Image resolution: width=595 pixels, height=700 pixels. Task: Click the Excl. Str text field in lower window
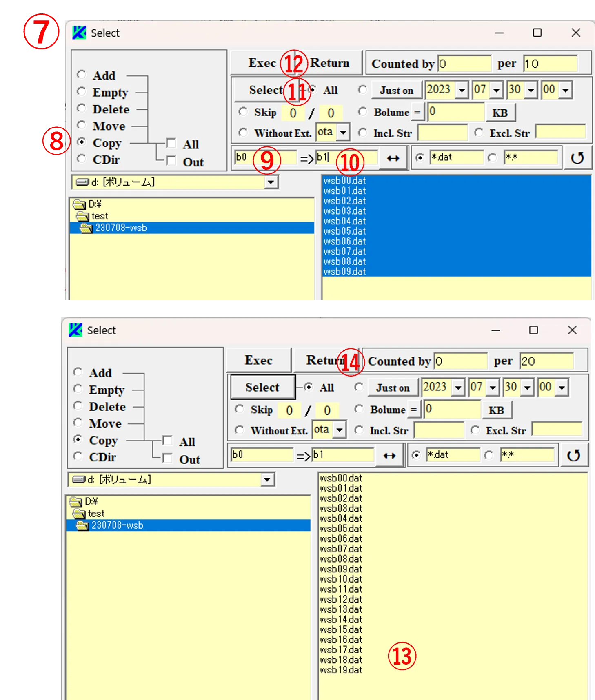coord(557,430)
